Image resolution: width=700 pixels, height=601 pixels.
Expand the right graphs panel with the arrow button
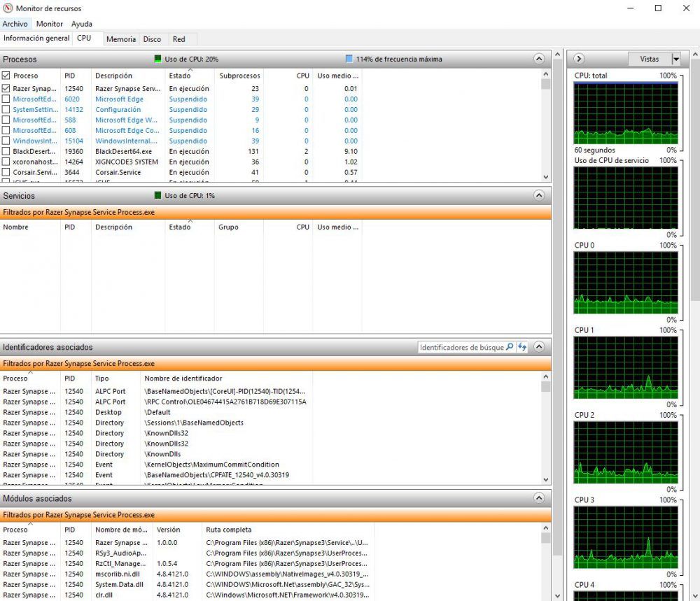click(x=579, y=59)
